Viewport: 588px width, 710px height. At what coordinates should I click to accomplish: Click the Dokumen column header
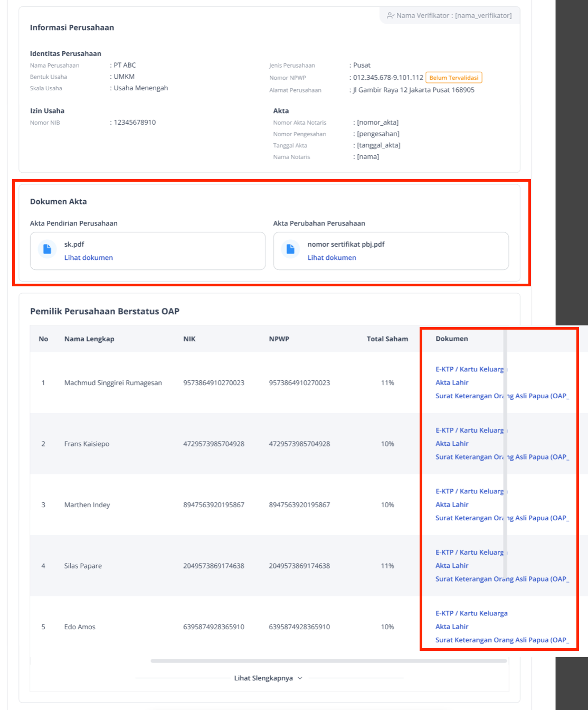452,339
